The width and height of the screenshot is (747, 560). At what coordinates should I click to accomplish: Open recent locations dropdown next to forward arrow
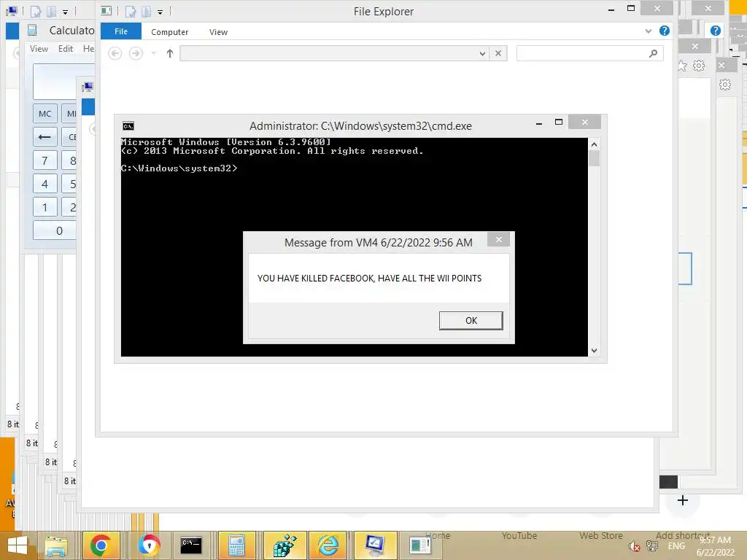[x=153, y=53]
